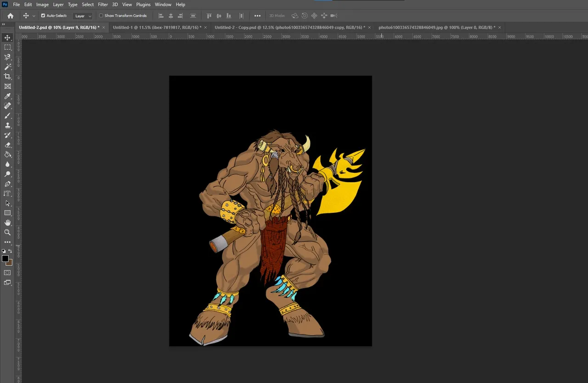Close the Untitled-2 - Copy.psd tab
This screenshot has height=383, width=588.
tap(369, 28)
